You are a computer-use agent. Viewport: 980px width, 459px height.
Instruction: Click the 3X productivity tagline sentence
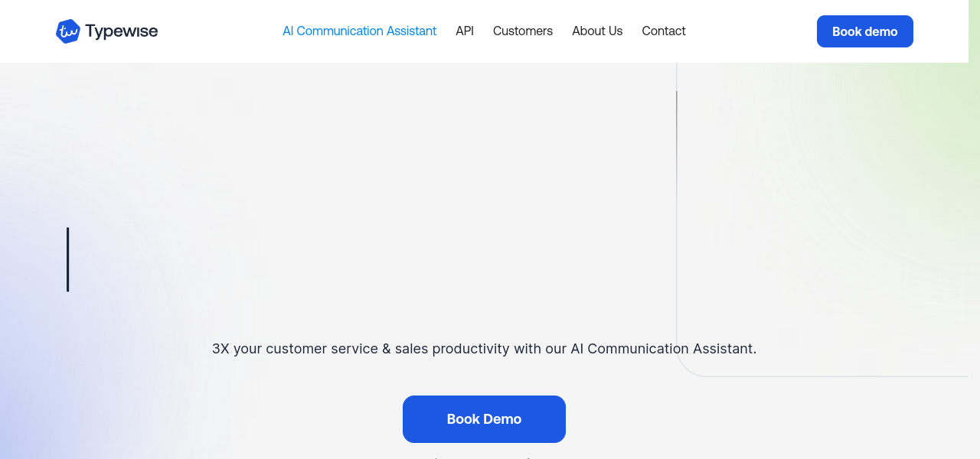point(484,349)
